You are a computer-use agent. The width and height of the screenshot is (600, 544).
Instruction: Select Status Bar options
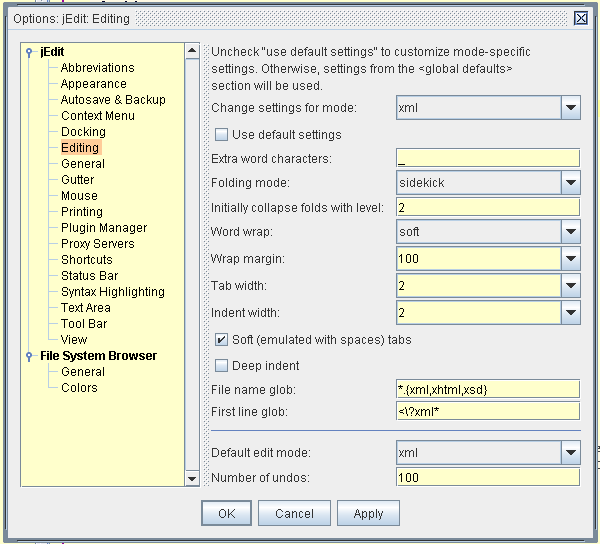click(89, 276)
